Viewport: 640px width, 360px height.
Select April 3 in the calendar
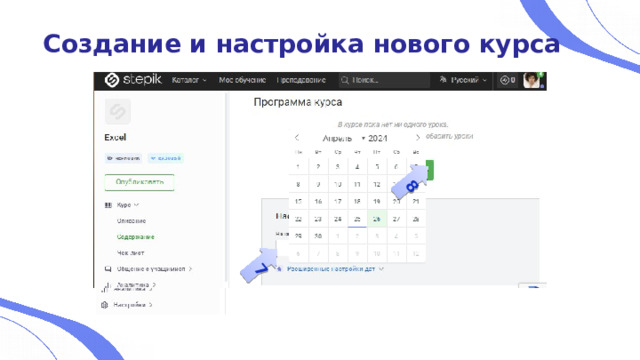click(x=338, y=167)
